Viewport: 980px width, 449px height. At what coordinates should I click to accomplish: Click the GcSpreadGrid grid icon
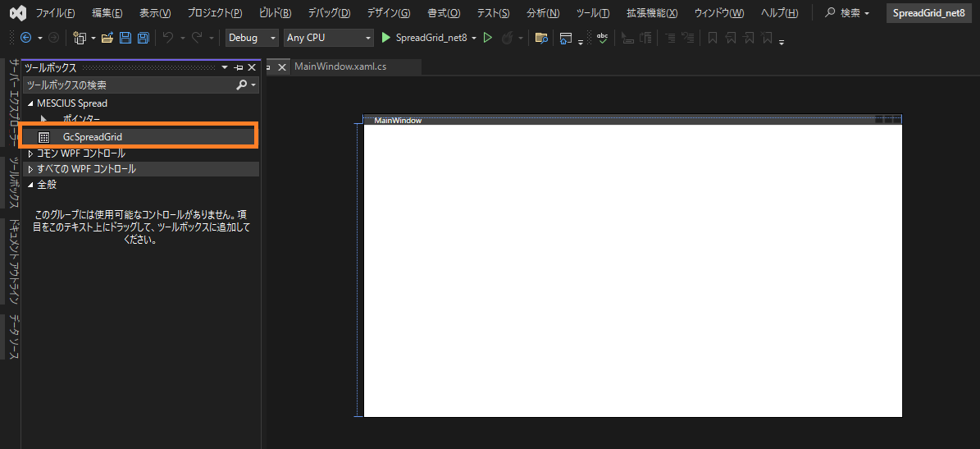[x=43, y=137]
